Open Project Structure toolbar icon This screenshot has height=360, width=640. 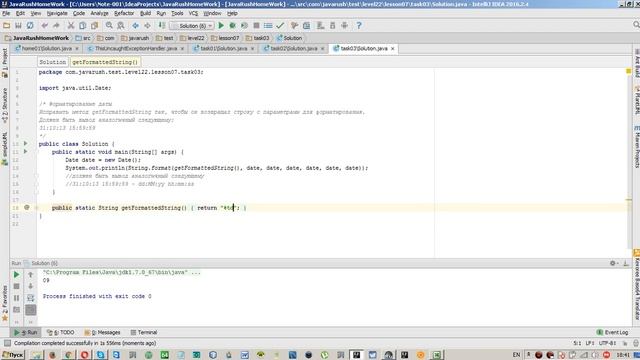[306, 25]
